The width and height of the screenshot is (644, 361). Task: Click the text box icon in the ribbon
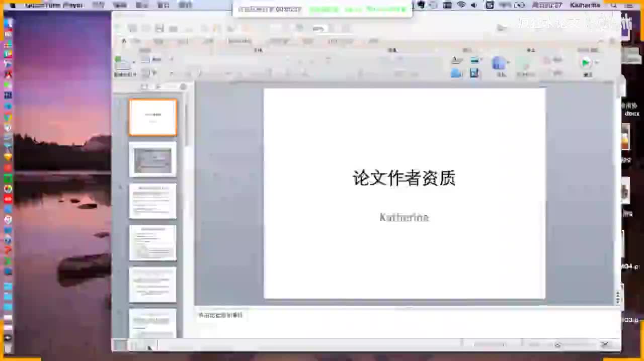457,60
